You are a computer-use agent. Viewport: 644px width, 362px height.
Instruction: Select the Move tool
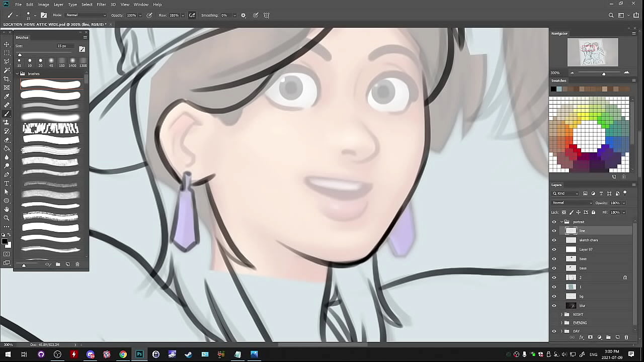pyautogui.click(x=7, y=44)
